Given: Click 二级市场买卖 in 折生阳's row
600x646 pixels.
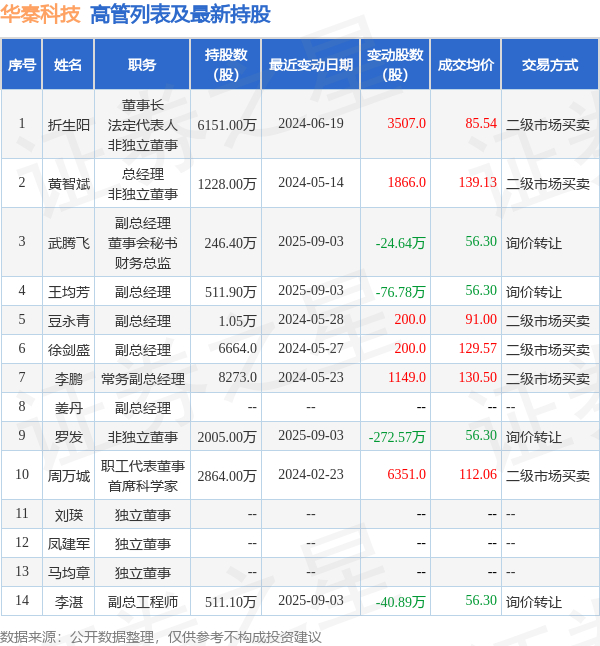Looking at the screenshot, I should tap(548, 124).
